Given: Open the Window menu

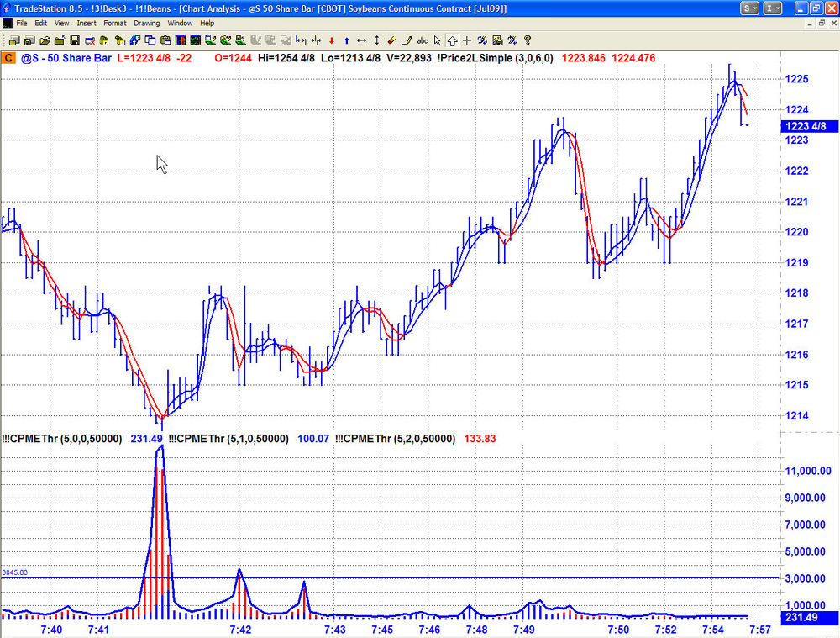Looking at the screenshot, I should [180, 23].
